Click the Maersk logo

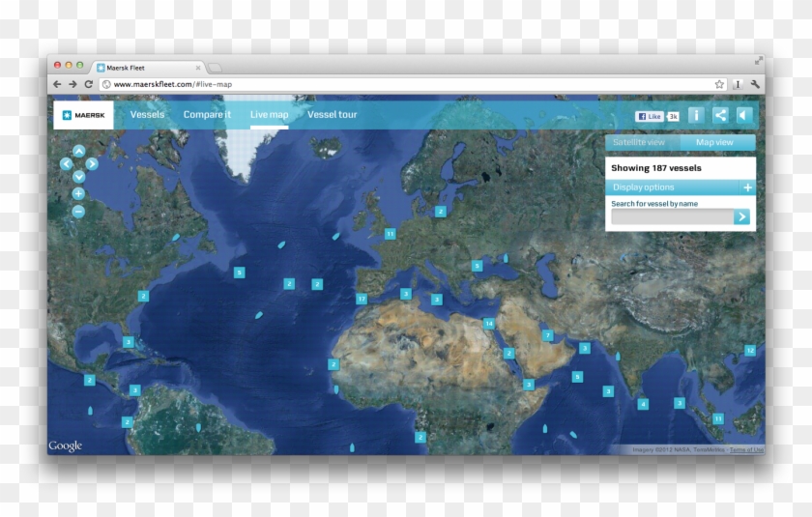coord(83,115)
